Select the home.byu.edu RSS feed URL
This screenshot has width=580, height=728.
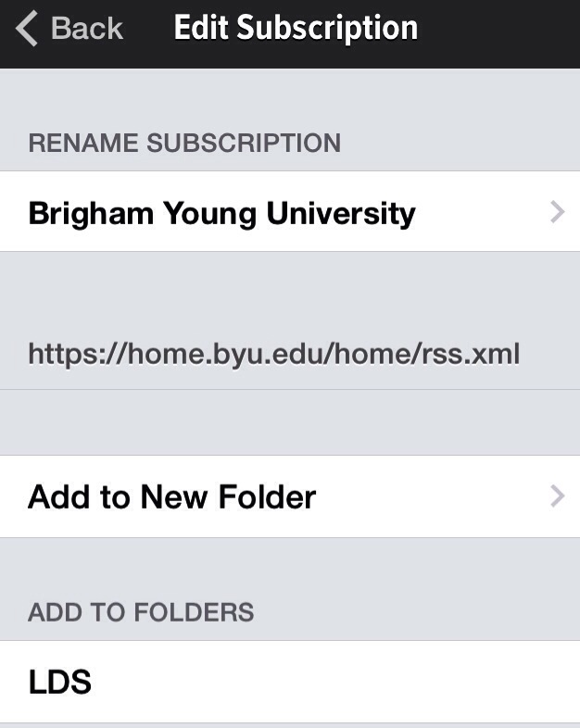tap(274, 354)
